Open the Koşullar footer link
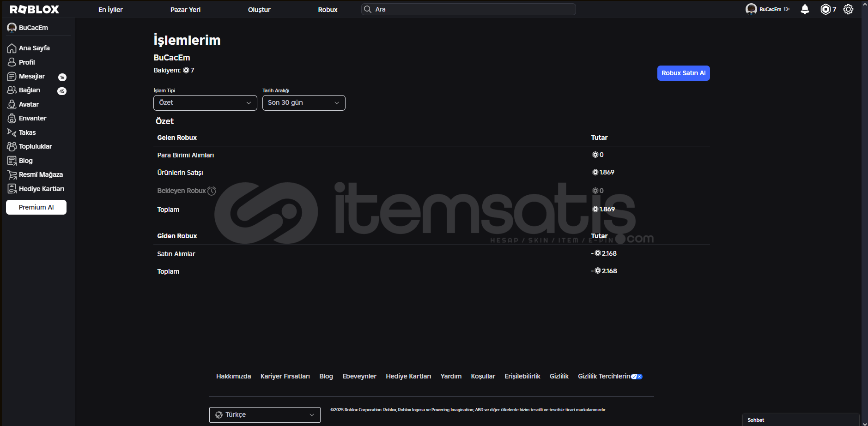Image resolution: width=868 pixels, height=426 pixels. coord(483,376)
